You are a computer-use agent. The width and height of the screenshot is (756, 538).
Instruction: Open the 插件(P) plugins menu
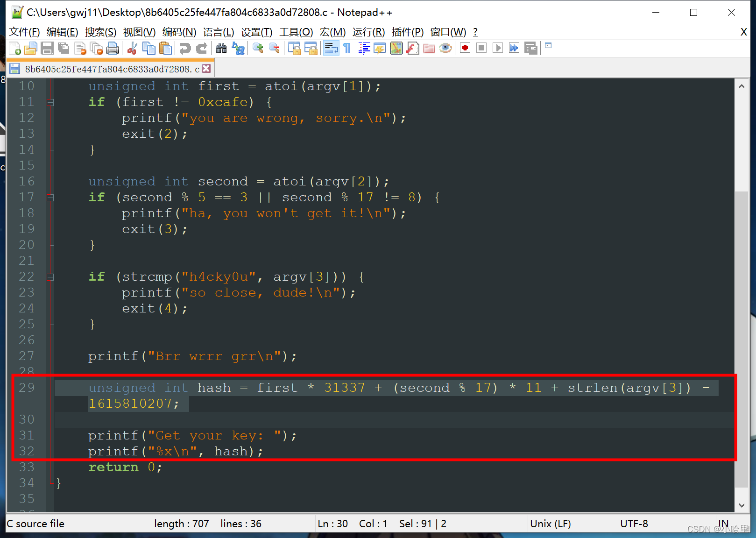(407, 32)
